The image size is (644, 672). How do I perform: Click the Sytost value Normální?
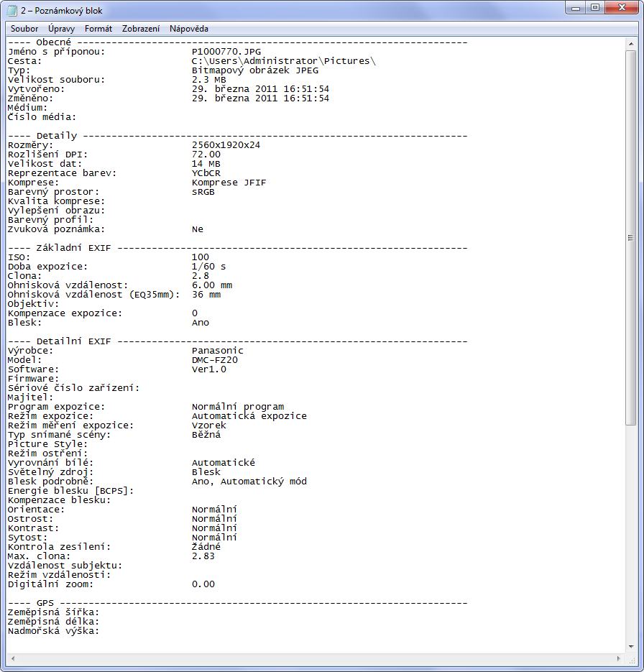coord(214,538)
